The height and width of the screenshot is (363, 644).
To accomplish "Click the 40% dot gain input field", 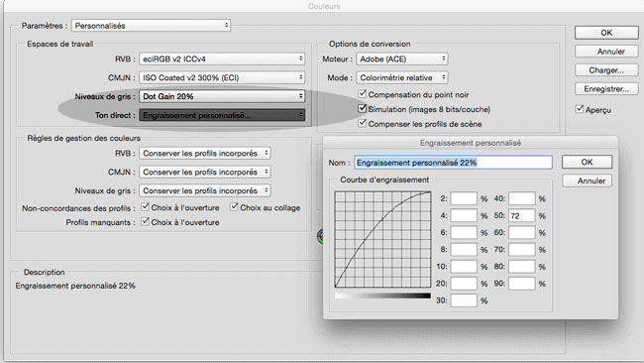I will point(521,198).
